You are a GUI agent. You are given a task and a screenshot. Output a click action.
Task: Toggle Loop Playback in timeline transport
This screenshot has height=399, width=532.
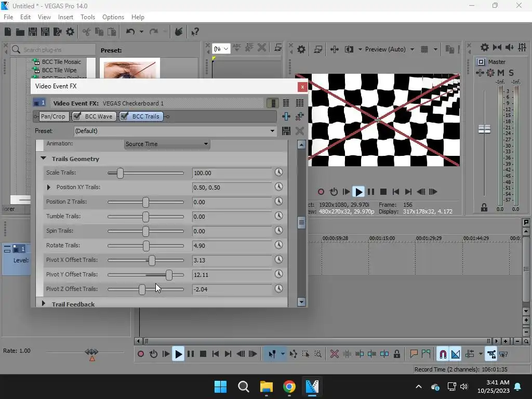[x=153, y=354]
